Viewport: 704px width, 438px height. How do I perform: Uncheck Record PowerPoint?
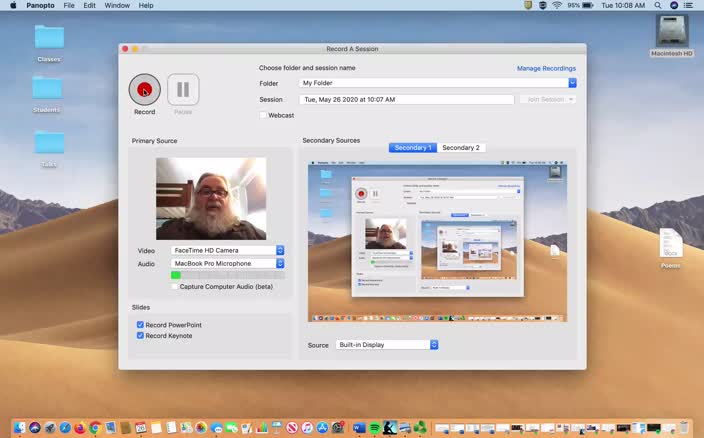(x=140, y=325)
